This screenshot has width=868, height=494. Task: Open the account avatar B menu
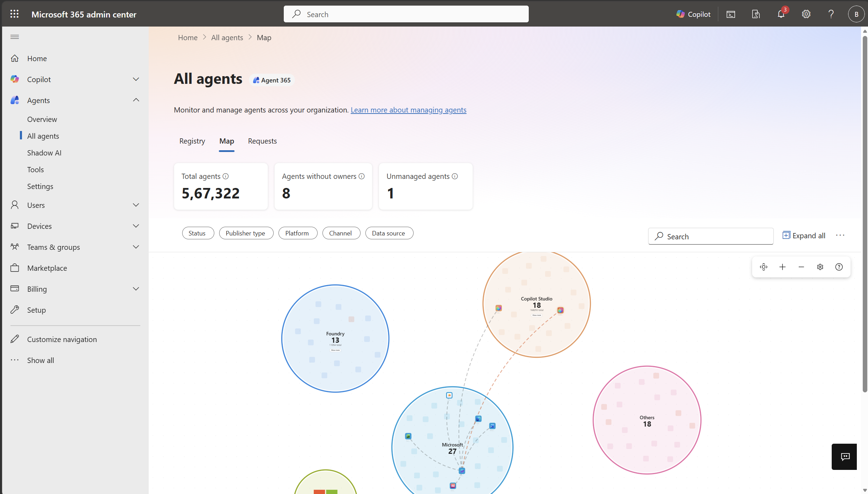tap(856, 14)
